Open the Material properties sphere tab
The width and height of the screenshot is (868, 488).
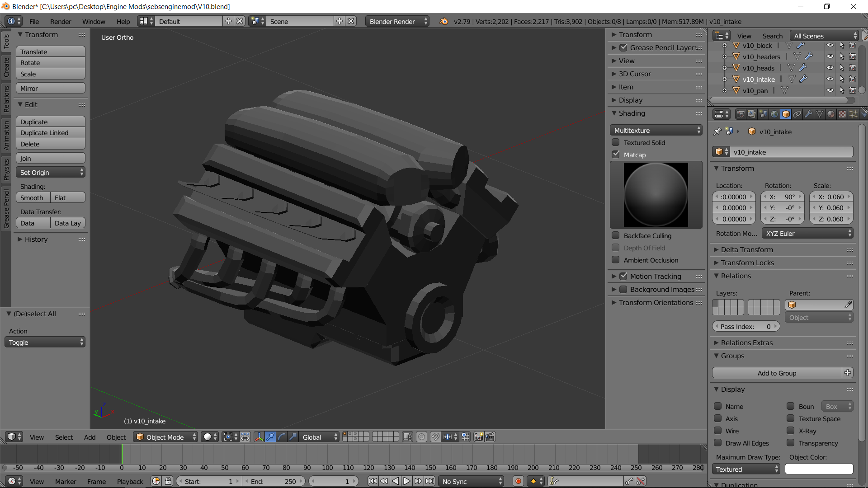point(831,114)
